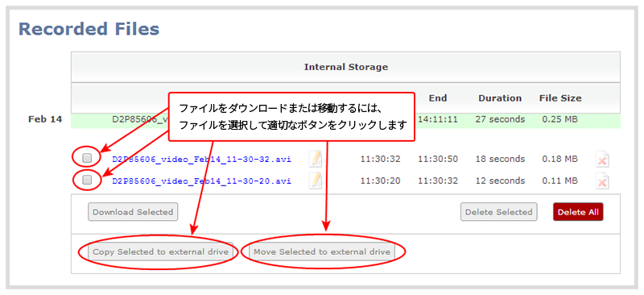Tick the checkbox beside D2P85606_video_Feb14_11-30-20.avi

pyautogui.click(x=87, y=180)
